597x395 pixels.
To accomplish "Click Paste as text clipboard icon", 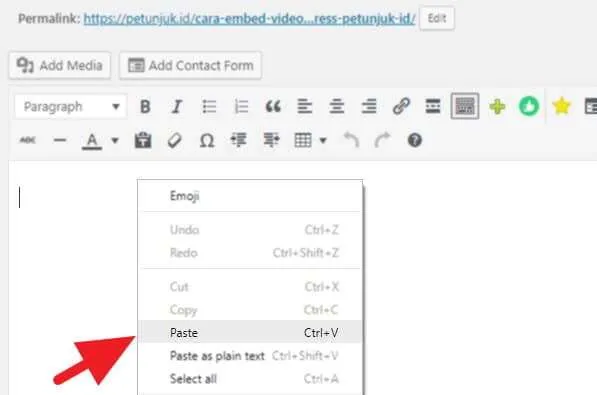I will 143,140.
